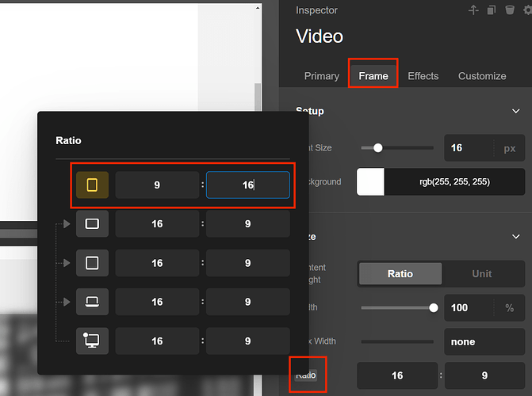
Task: Switch content height to Unit
Action: point(482,273)
